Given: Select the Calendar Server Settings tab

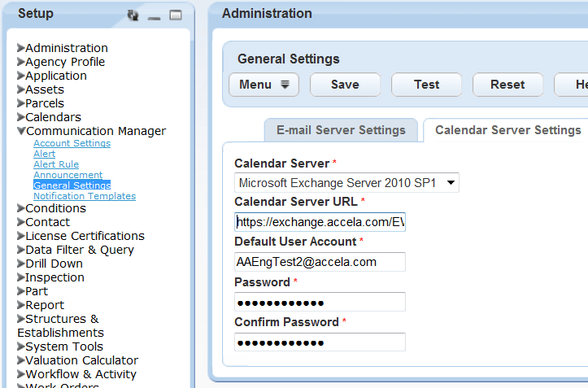Looking at the screenshot, I should (x=507, y=130).
